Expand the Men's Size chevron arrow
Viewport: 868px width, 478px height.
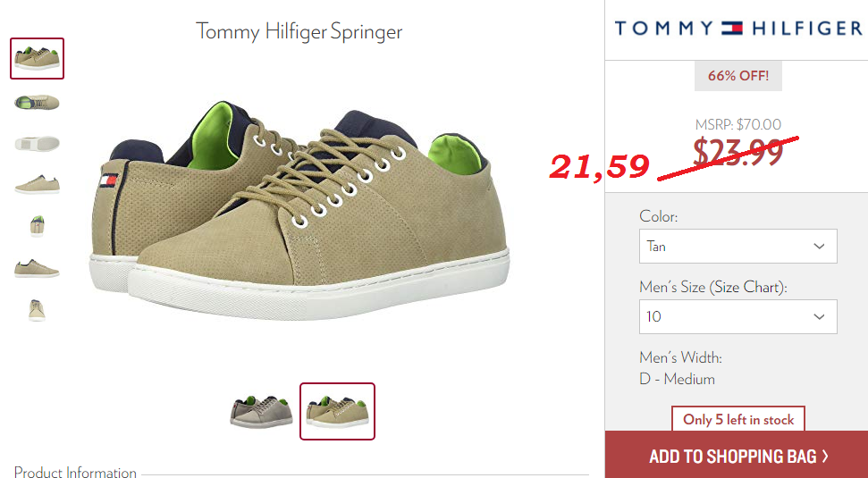pyautogui.click(x=819, y=316)
